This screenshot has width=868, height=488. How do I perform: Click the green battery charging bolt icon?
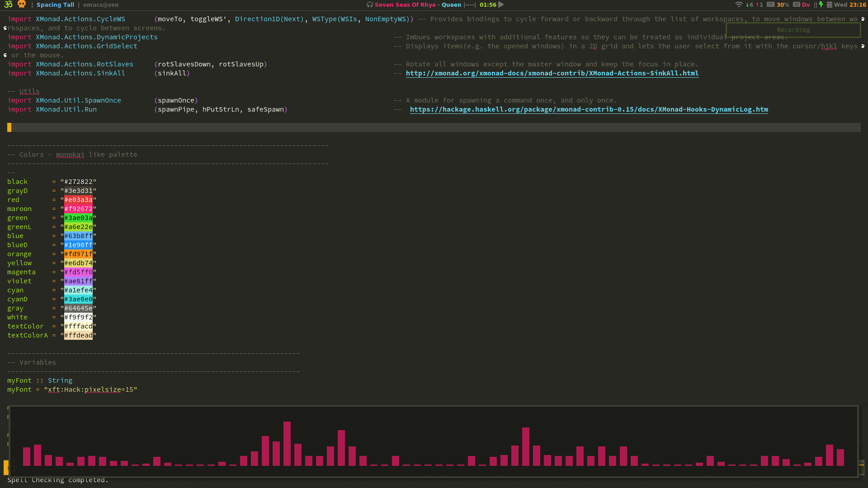[821, 5]
